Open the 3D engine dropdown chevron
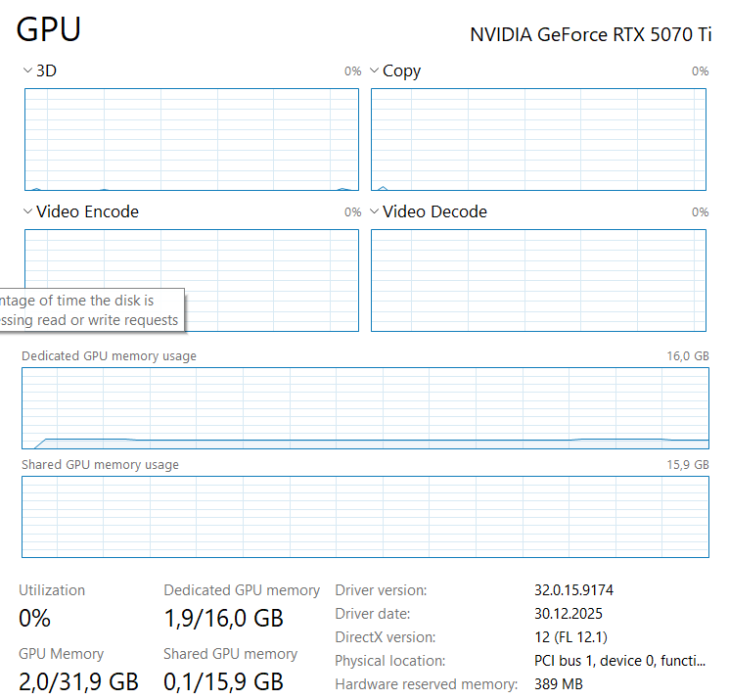This screenshot has height=700, width=729. pyautogui.click(x=28, y=70)
